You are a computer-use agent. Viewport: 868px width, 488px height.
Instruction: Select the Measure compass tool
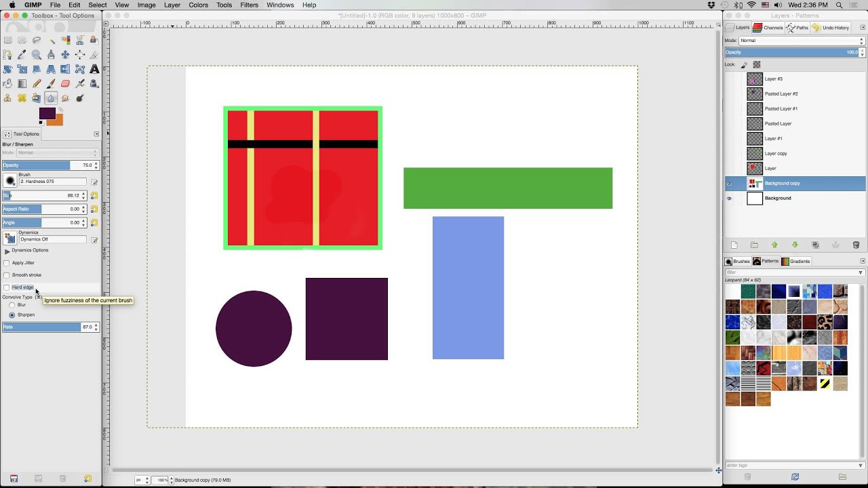click(51, 54)
